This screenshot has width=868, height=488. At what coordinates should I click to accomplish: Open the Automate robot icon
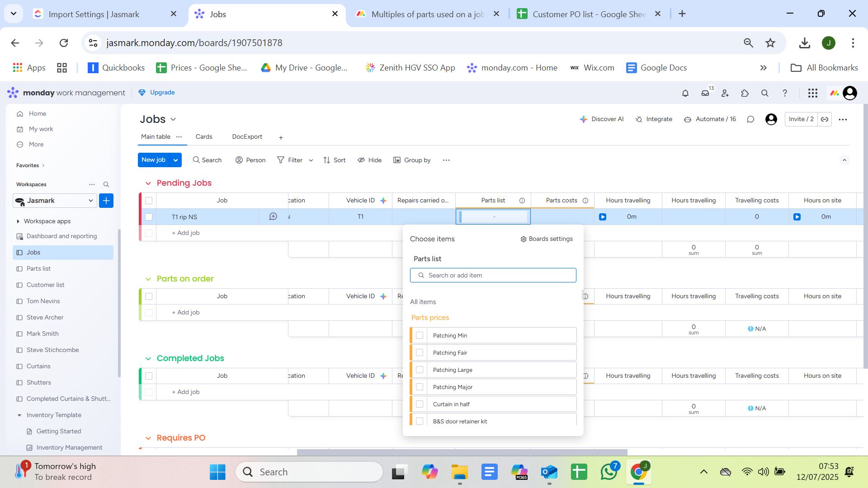pos(688,119)
